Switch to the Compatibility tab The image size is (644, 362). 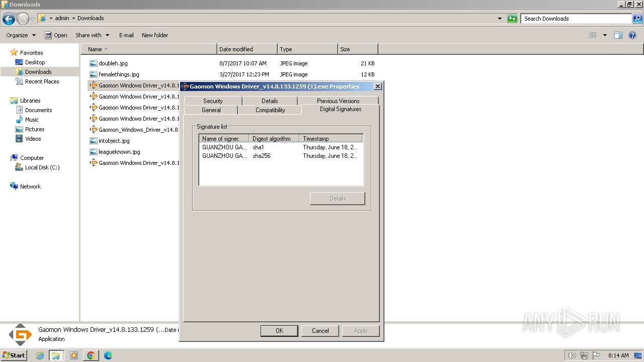point(270,110)
